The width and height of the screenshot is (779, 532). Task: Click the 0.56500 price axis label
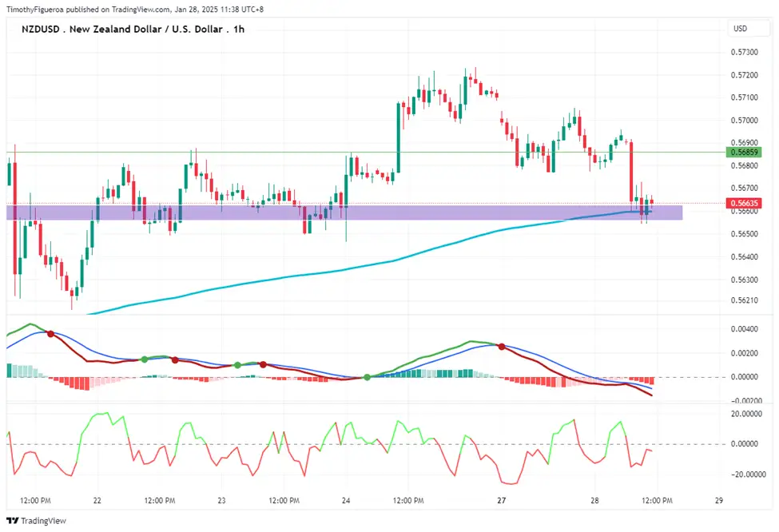pos(744,233)
